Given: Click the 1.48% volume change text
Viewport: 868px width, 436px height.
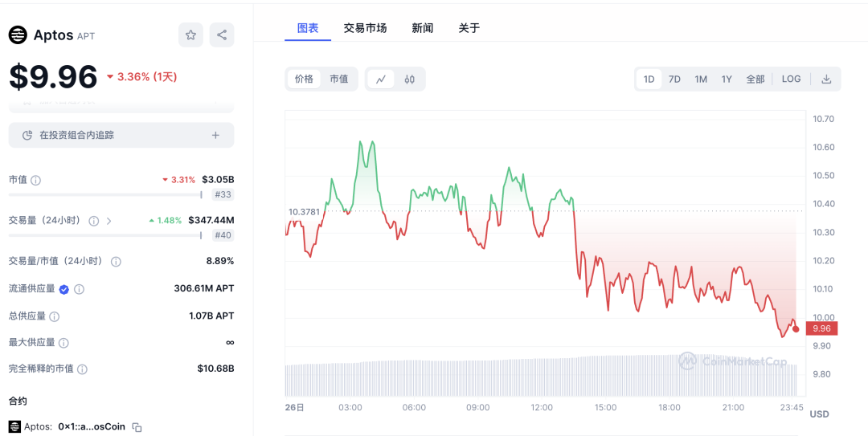Looking at the screenshot, I should click(x=165, y=220).
